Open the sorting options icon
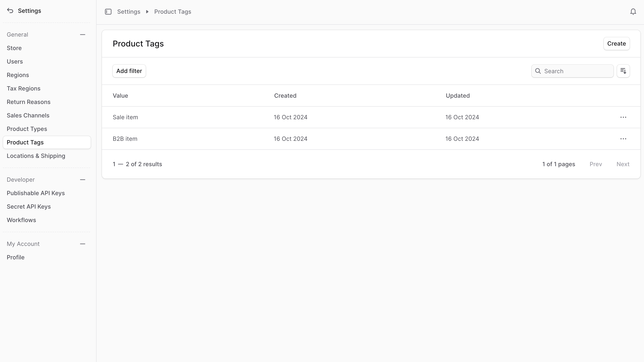 tap(623, 71)
